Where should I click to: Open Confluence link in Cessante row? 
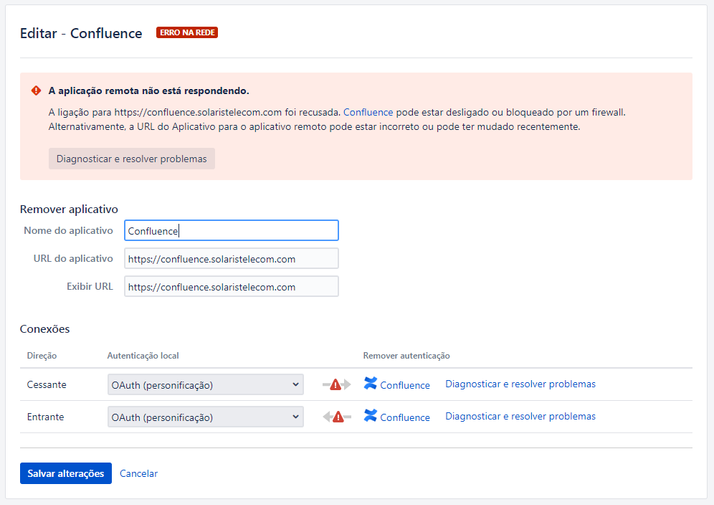(405, 385)
